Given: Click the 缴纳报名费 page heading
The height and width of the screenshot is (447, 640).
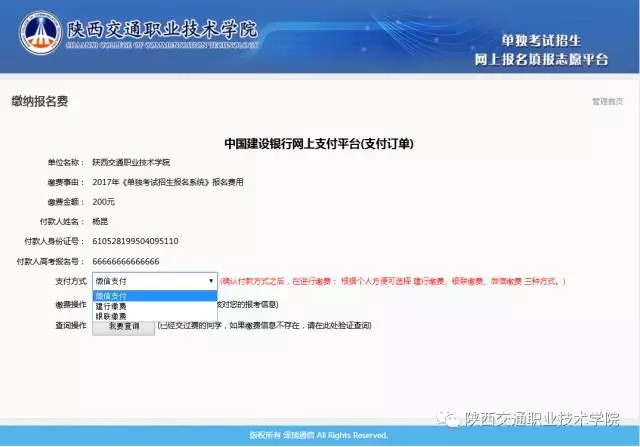Looking at the screenshot, I should [x=40, y=101].
